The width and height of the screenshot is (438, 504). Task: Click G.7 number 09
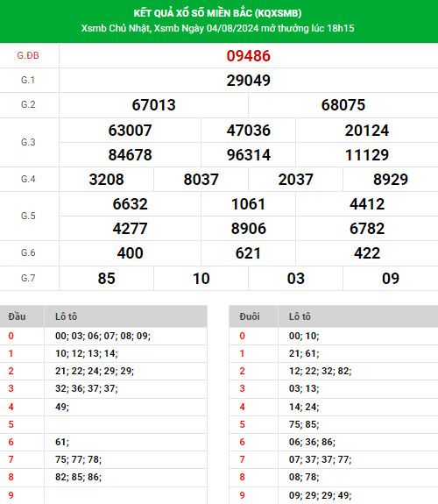click(391, 279)
